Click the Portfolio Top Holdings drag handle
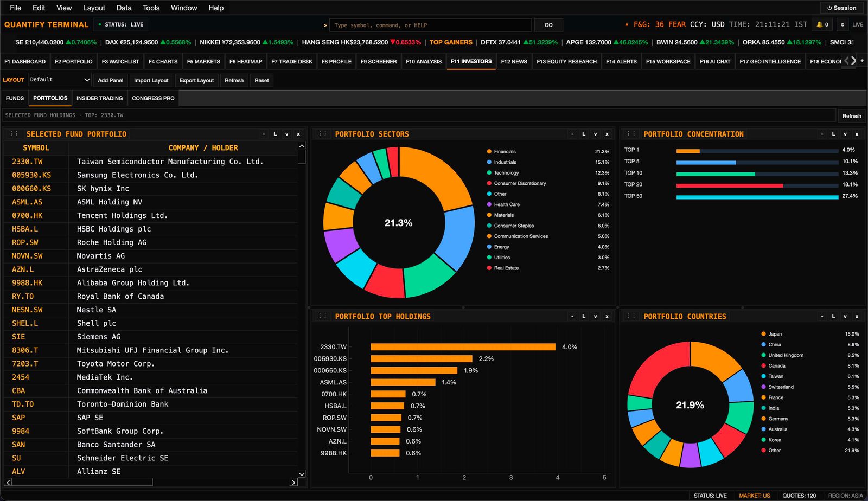 [323, 316]
